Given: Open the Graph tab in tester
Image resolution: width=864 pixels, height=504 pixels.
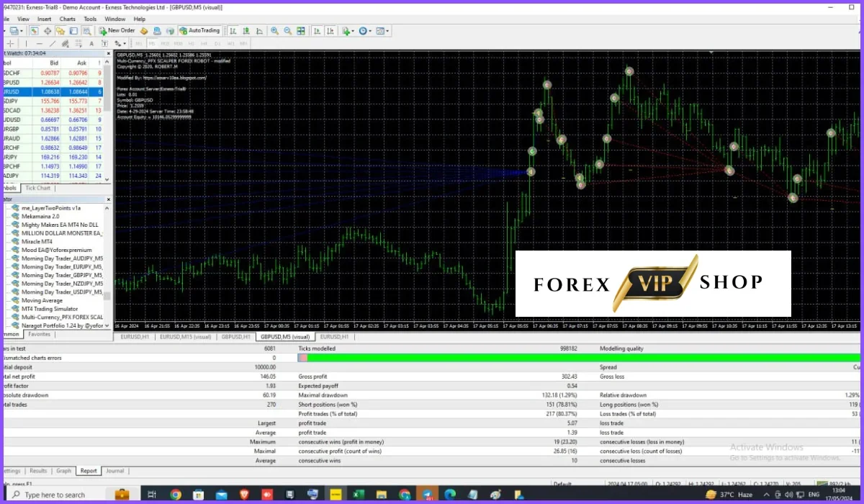Looking at the screenshot, I should click(64, 471).
